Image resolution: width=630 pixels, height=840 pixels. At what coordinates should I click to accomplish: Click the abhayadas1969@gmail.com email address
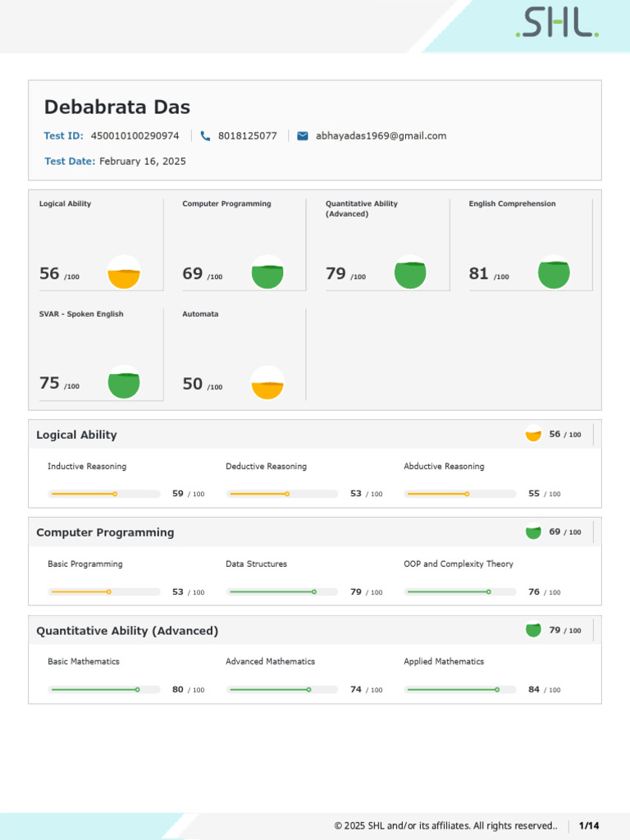381,136
